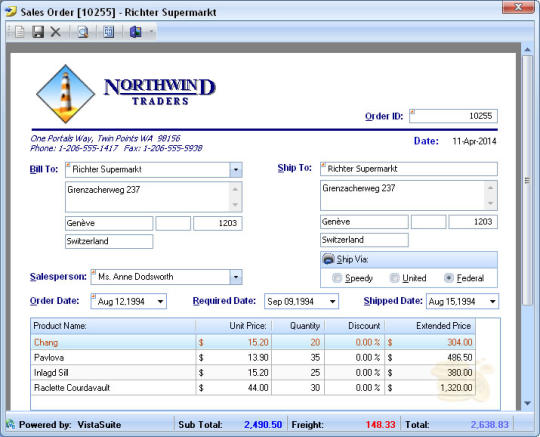This screenshot has height=437, width=540.
Task: Click the Date value 11-Apr-2014
Action: [474, 141]
